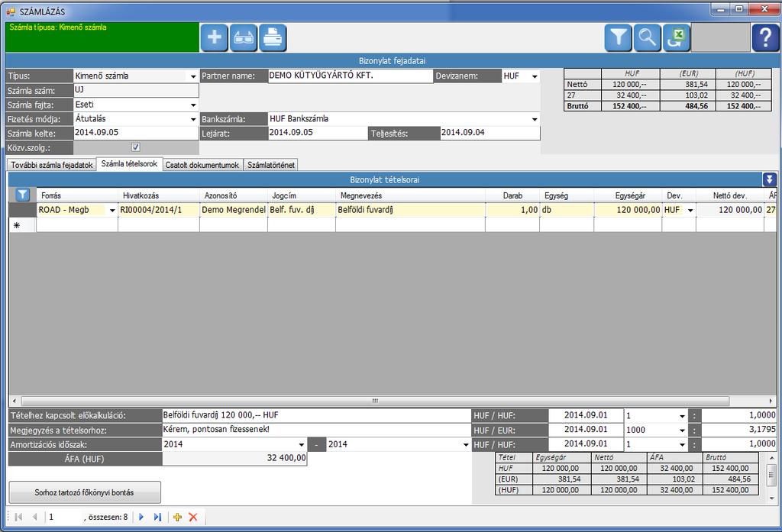Expand the Devizanem HUF dropdown
Viewport: 782px width, 532px height.
coord(535,76)
